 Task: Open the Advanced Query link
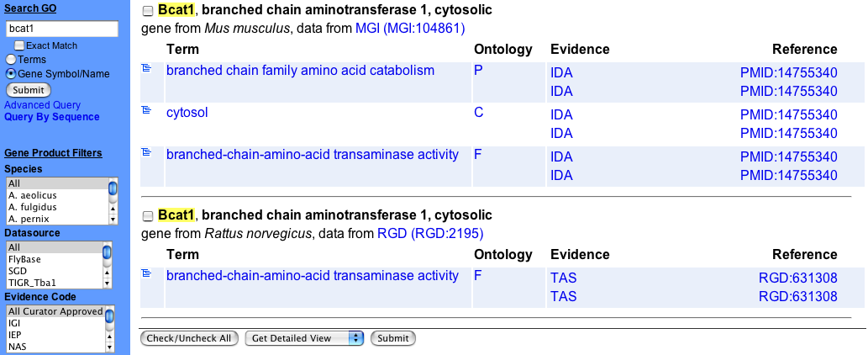43,105
